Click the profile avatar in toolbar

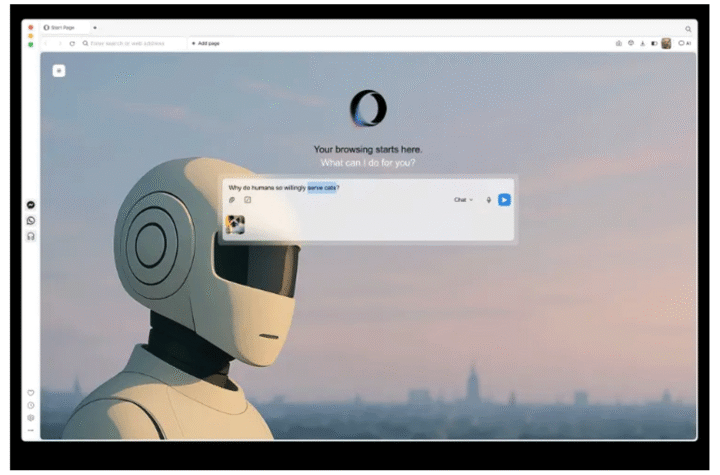666,44
